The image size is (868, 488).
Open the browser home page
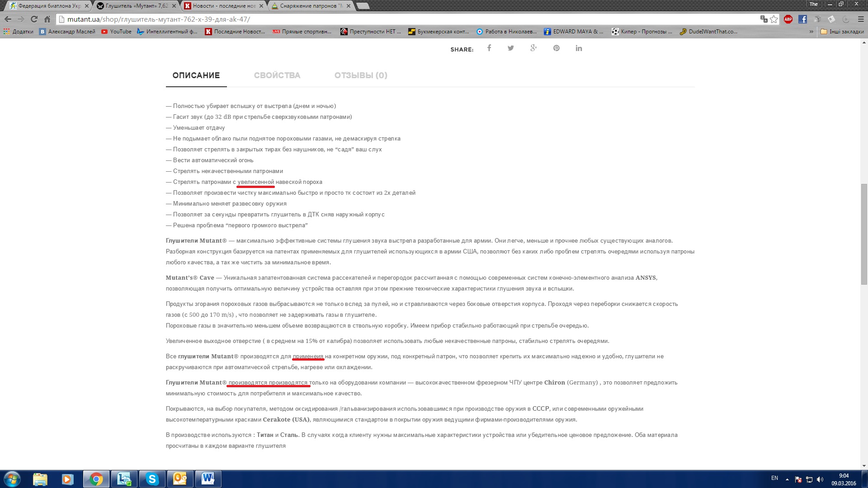coord(47,19)
